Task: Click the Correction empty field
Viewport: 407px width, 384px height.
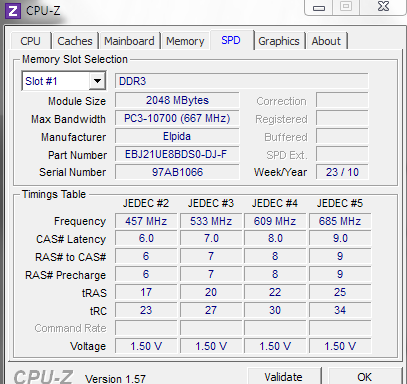Action: [x=342, y=100]
